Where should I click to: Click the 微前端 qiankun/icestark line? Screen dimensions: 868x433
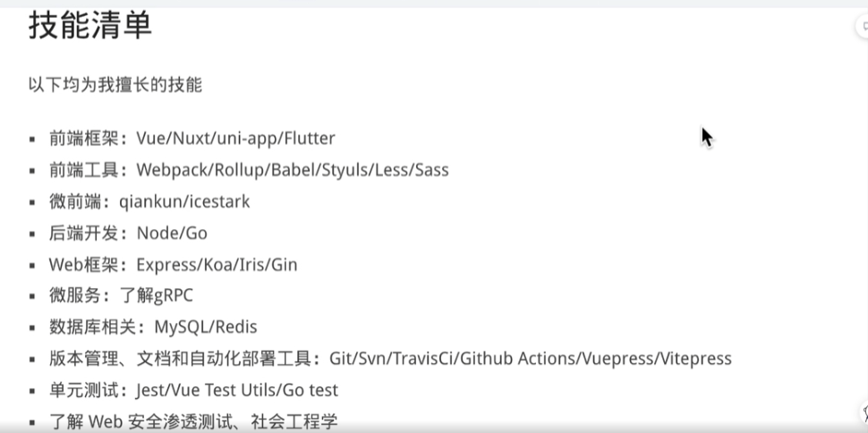(x=149, y=201)
